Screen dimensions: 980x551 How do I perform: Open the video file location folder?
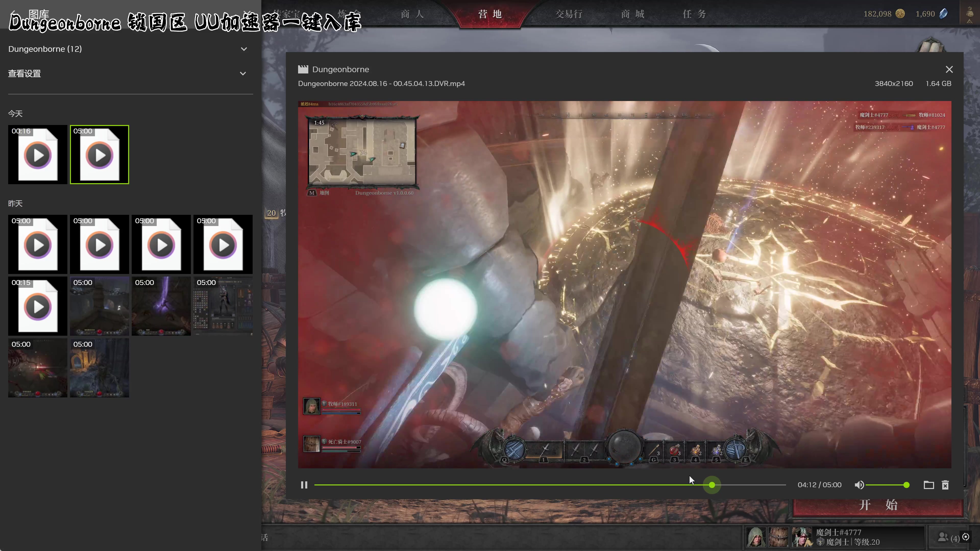pos(929,485)
